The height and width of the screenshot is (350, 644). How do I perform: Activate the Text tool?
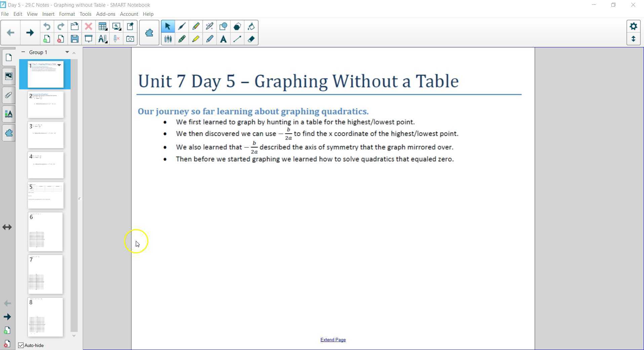[224, 39]
